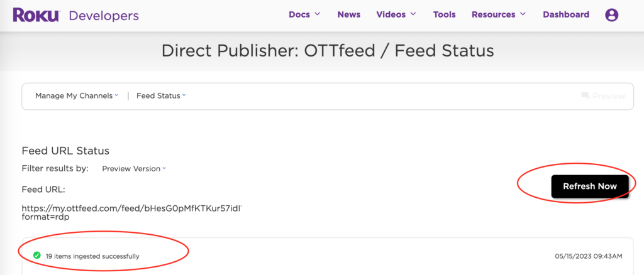Screen dimensions: 644x275
Task: Click the ottfeed feed URL text
Action: coord(132,212)
